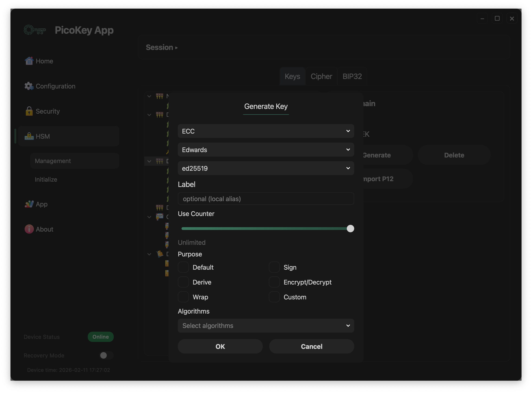Cancel the Generate Key dialog
Screen dimensions: 532x393
[x=311, y=346]
